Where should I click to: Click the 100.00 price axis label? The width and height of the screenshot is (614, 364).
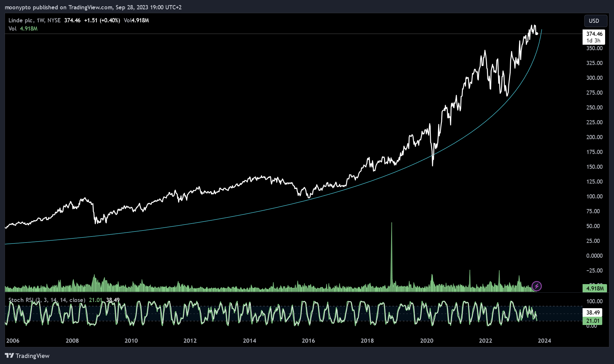pos(594,197)
